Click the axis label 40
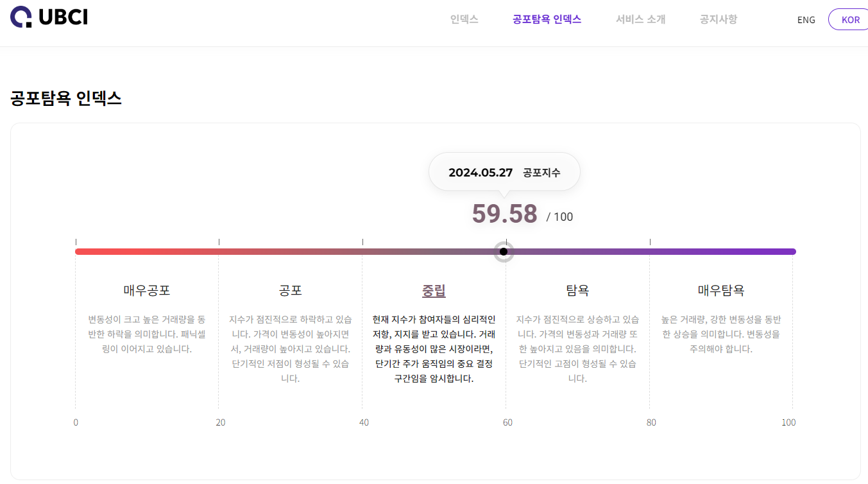This screenshot has width=868, height=484. pos(364,422)
